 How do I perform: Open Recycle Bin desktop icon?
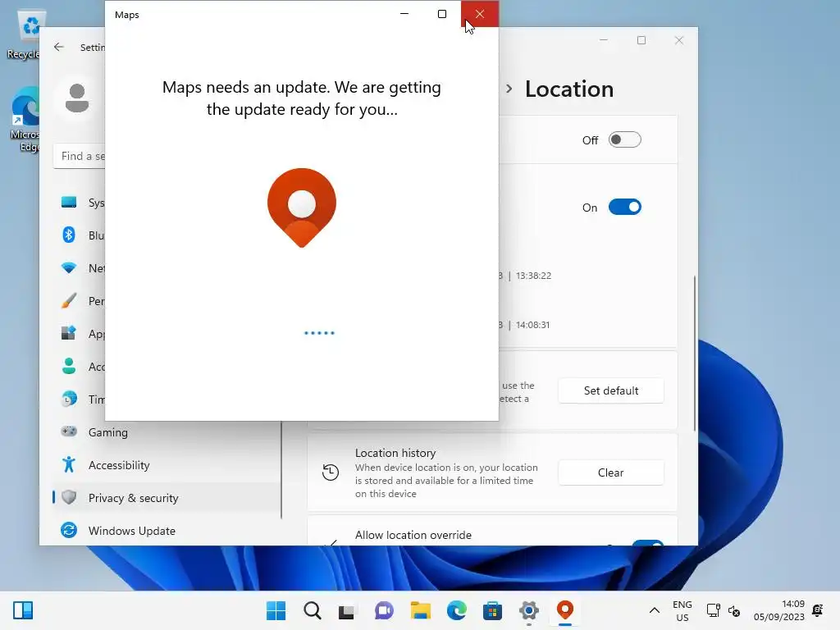point(24,34)
